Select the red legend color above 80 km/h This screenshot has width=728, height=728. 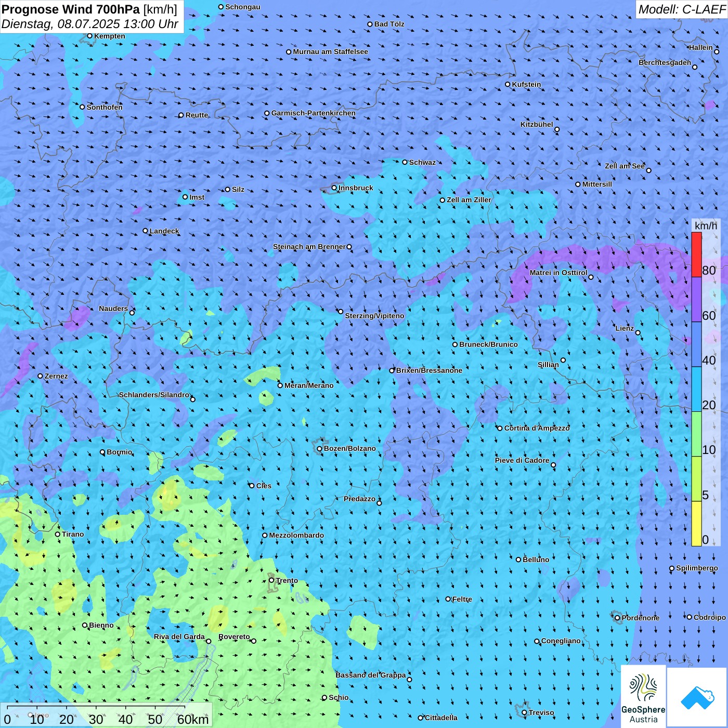(696, 254)
